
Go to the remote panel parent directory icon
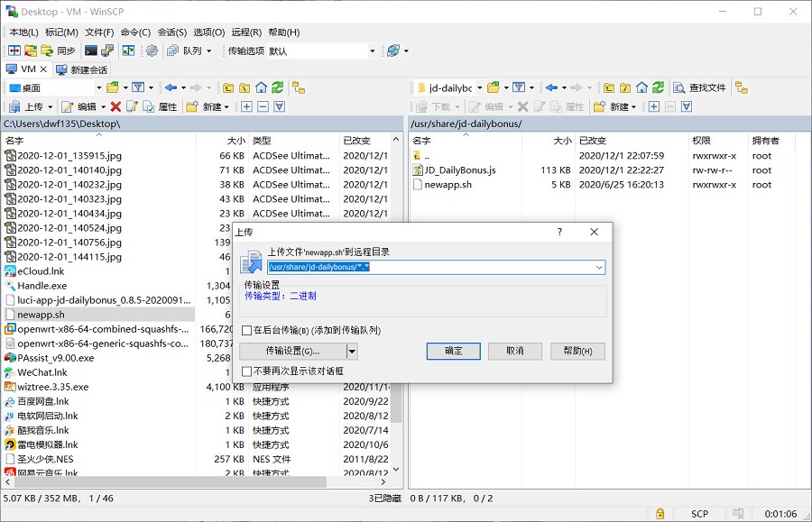609,87
